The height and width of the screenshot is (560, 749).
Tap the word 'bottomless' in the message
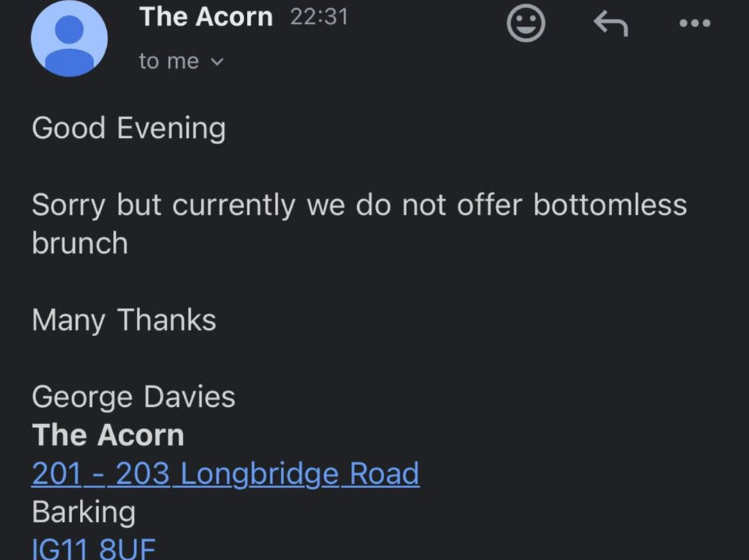pyautogui.click(x=610, y=204)
